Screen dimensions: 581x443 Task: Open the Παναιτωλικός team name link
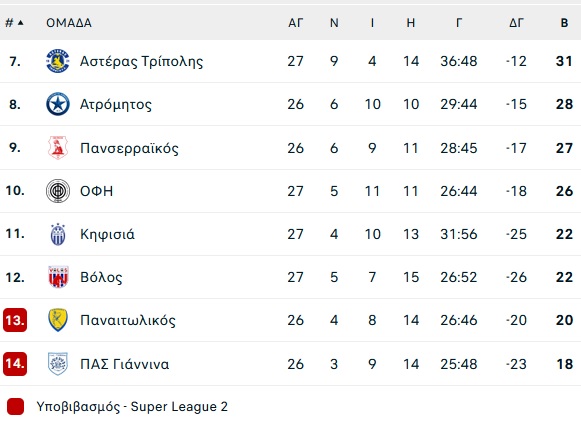[x=128, y=320]
